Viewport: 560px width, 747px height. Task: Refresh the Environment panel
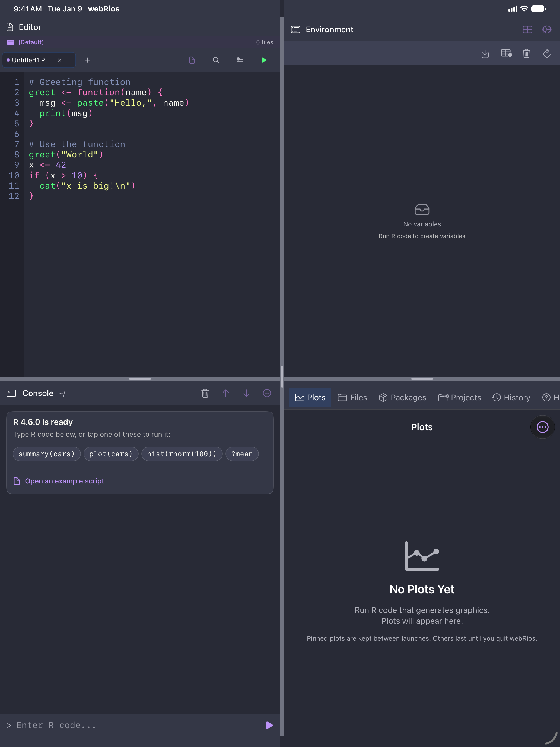click(x=547, y=53)
